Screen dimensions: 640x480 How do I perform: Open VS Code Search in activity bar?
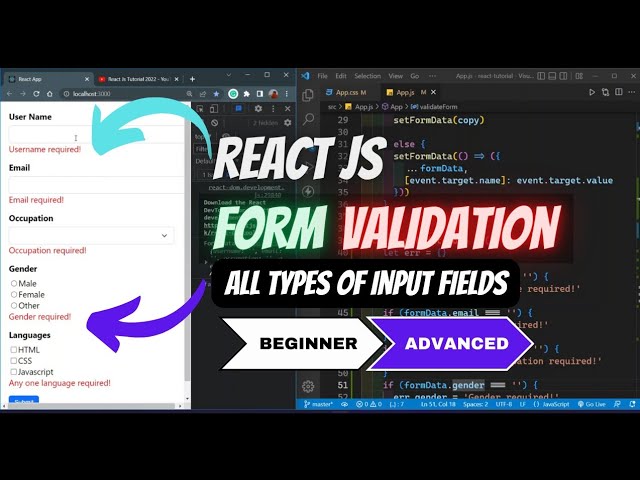click(308, 119)
